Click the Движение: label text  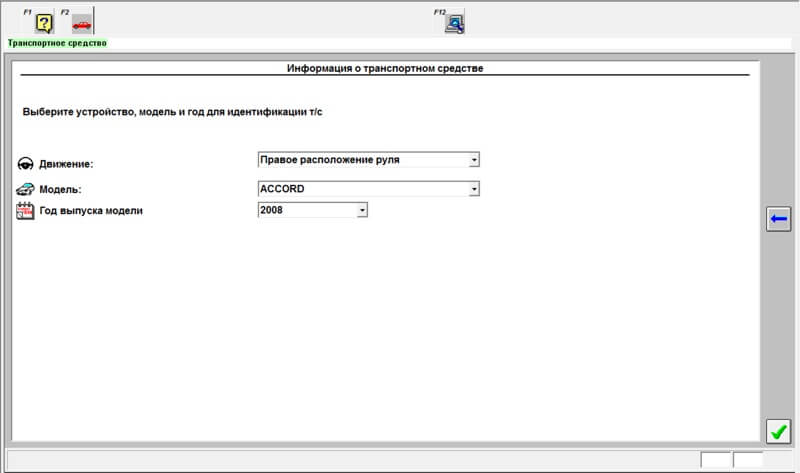(x=66, y=164)
